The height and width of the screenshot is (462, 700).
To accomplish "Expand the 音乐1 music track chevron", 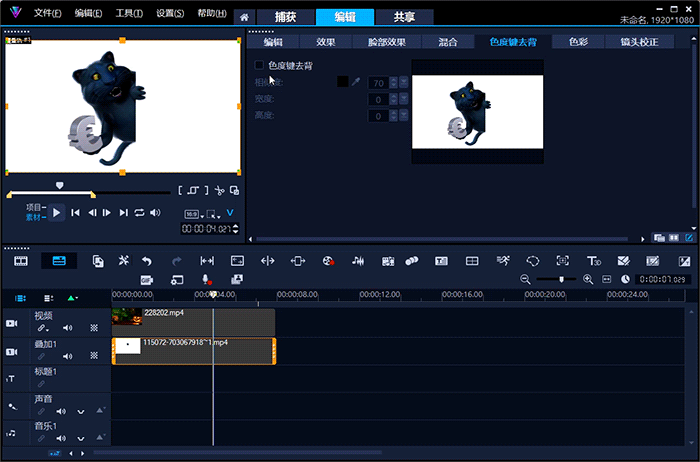I will pyautogui.click(x=81, y=438).
